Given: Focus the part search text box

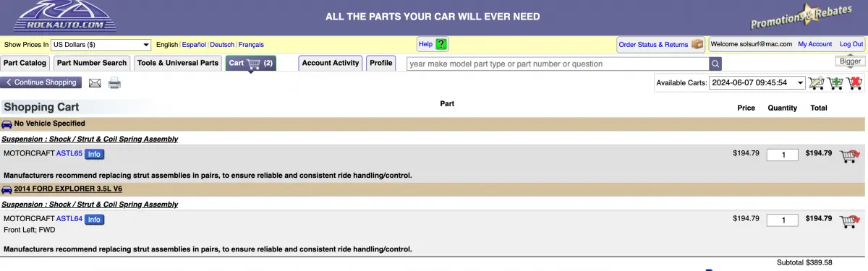Looking at the screenshot, I should 557,64.
